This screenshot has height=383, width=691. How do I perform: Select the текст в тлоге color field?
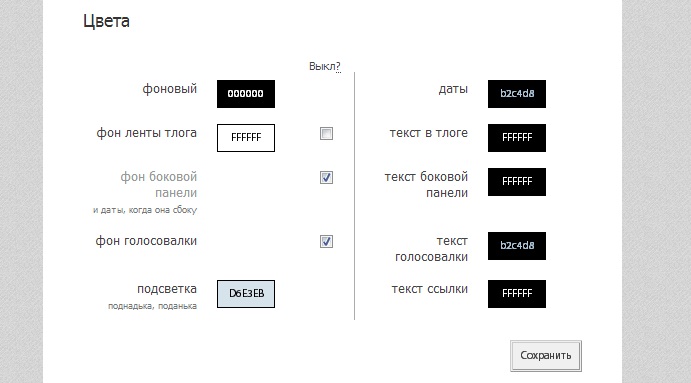coord(517,138)
